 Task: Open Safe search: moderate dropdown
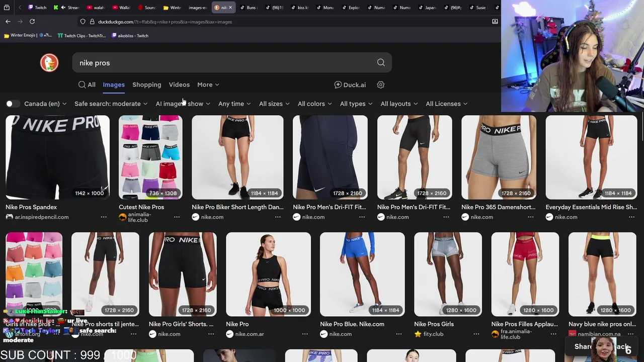tap(111, 104)
